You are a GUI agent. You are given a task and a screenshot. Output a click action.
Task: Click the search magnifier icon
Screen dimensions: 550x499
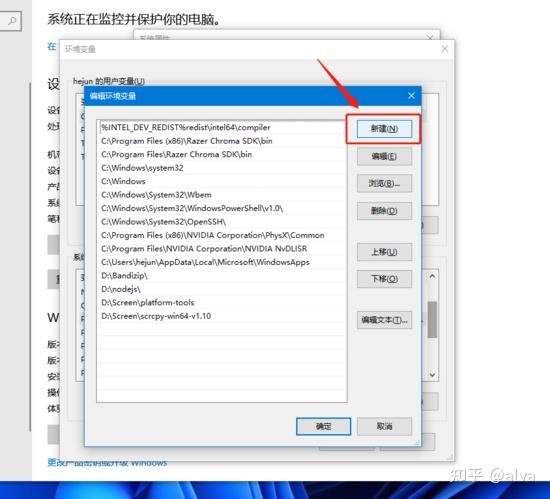point(12,21)
